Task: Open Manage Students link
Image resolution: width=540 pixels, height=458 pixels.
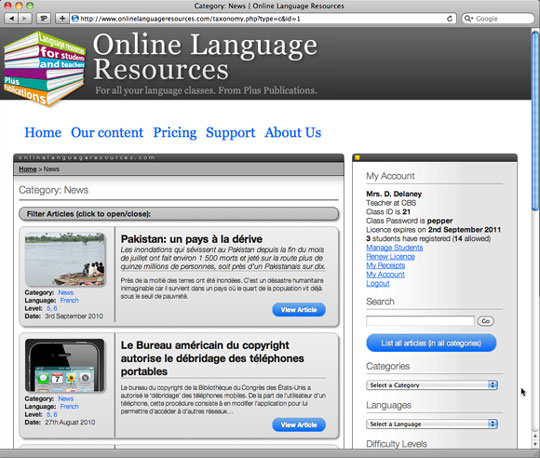Action: (394, 248)
